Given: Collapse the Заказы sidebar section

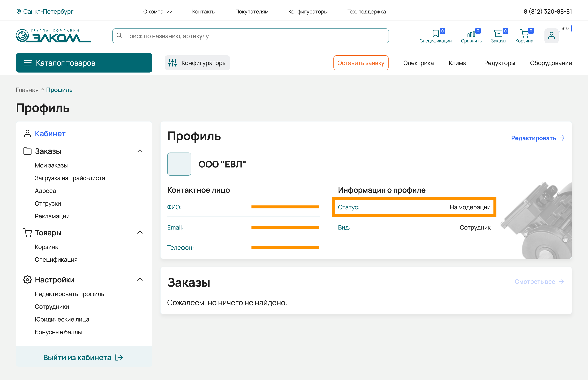Looking at the screenshot, I should tap(140, 151).
